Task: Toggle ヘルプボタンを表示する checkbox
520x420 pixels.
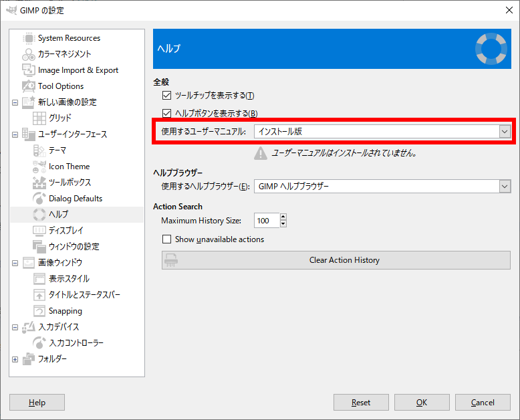Action: [166, 113]
